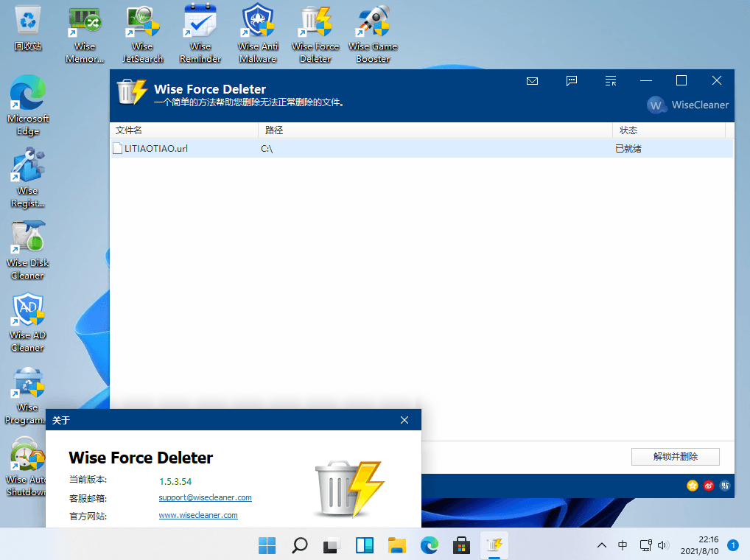
Task: Click the trash lightning logo in 关于 dialog
Action: click(349, 489)
